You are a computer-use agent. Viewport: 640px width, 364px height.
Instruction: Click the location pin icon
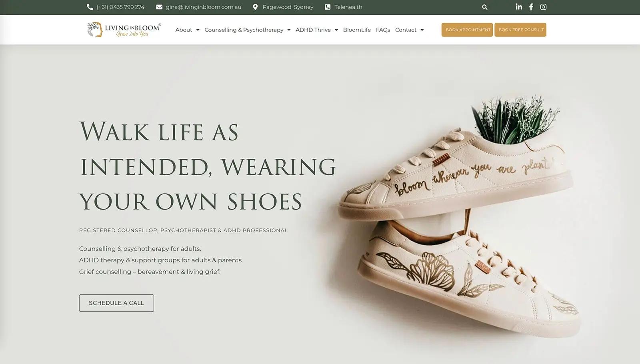(x=255, y=7)
